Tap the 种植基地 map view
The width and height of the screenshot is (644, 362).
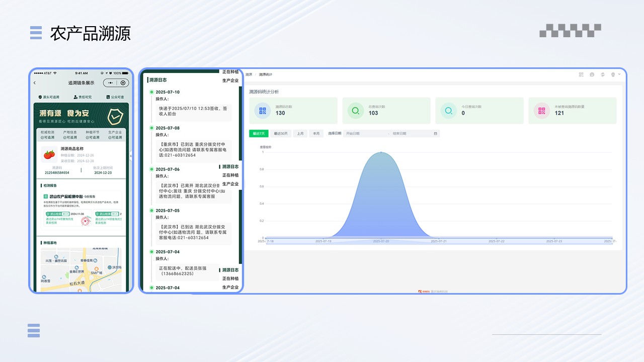coord(81,269)
